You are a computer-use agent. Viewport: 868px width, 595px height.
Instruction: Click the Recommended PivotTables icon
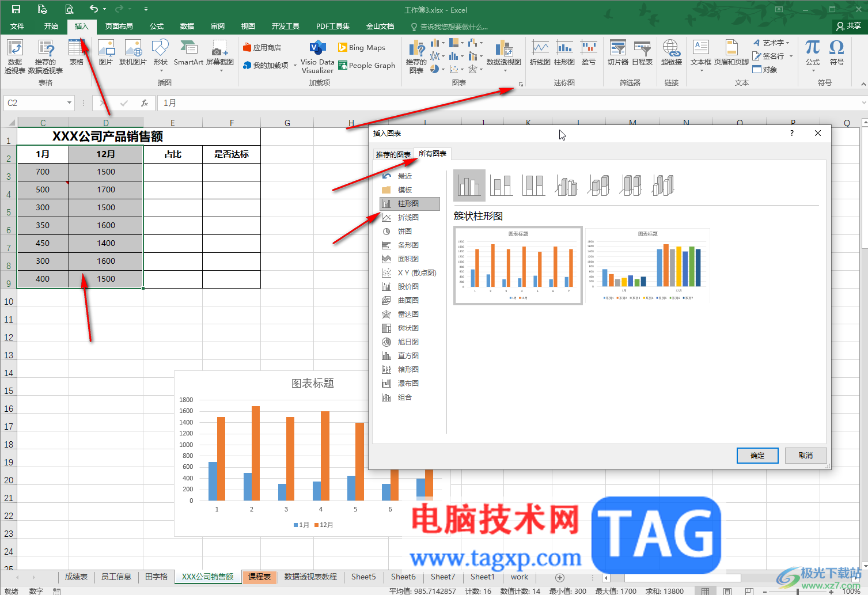[x=46, y=56]
